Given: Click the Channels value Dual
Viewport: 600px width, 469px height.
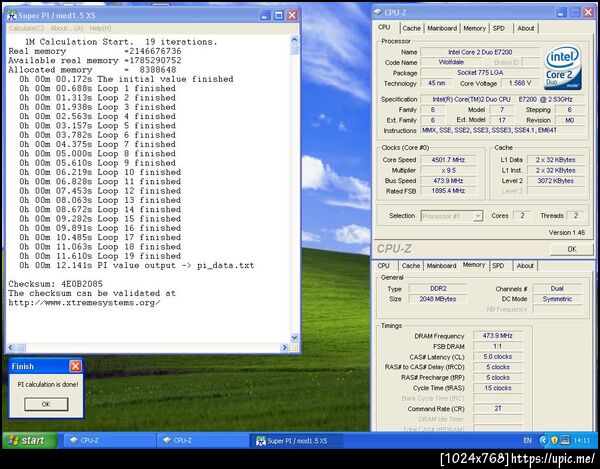Looking at the screenshot, I should pos(557,288).
